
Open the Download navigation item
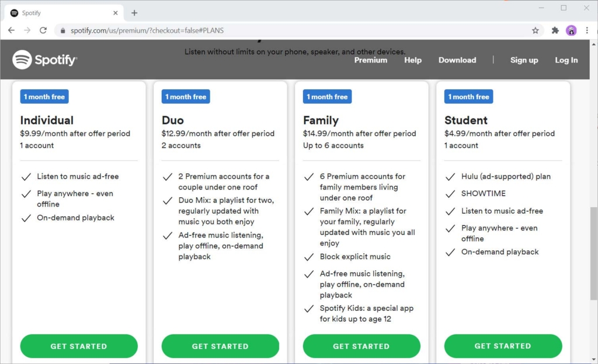(457, 60)
